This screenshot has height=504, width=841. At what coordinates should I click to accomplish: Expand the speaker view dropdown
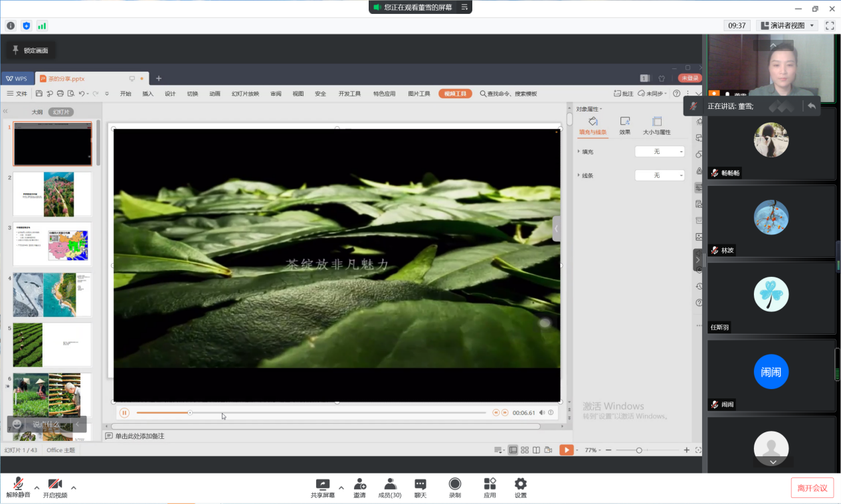point(812,26)
